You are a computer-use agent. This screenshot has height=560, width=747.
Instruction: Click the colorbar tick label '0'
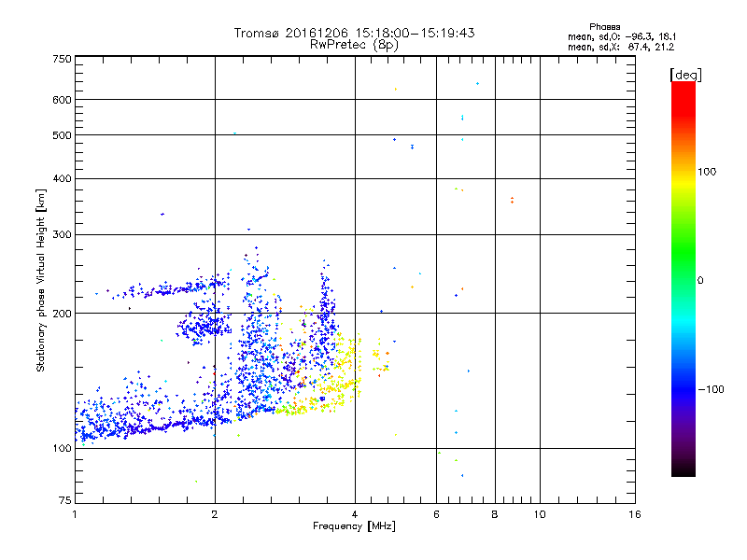click(700, 281)
